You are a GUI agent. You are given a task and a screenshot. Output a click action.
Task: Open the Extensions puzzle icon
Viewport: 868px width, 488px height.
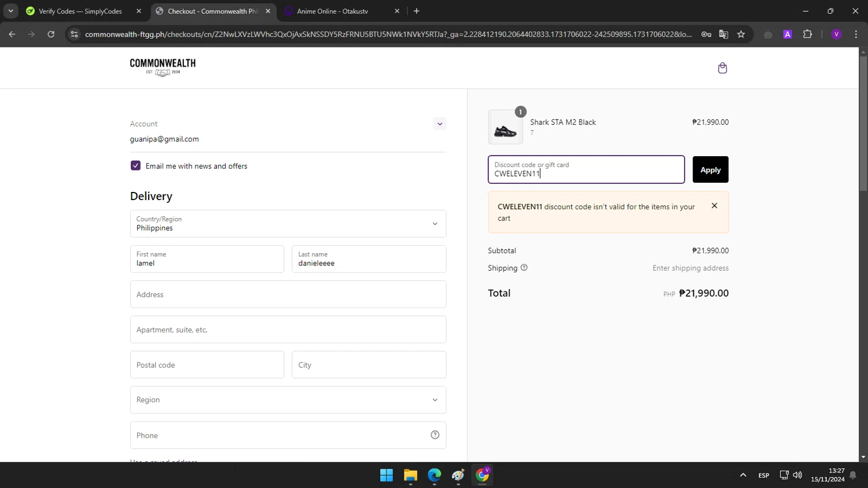808,34
